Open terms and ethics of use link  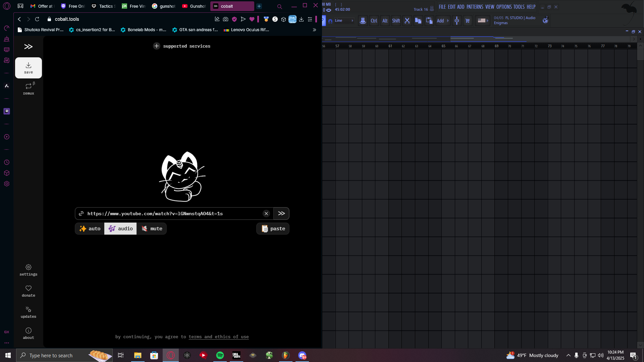pos(218,337)
